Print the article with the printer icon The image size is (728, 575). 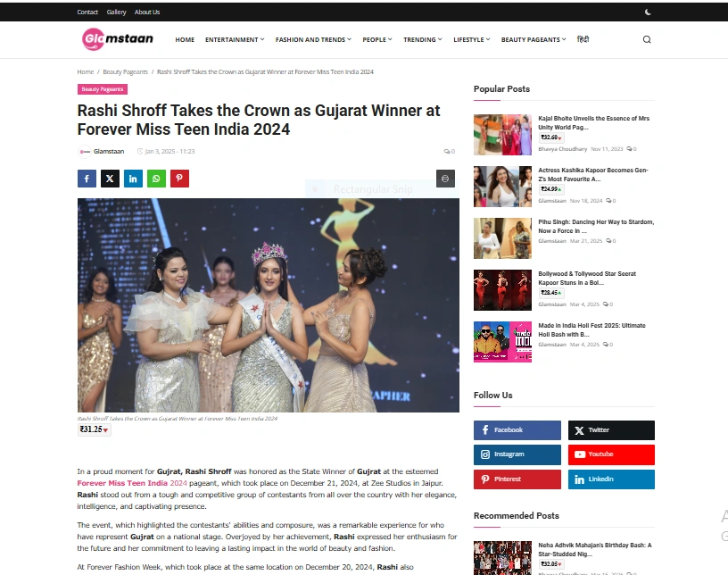(445, 179)
